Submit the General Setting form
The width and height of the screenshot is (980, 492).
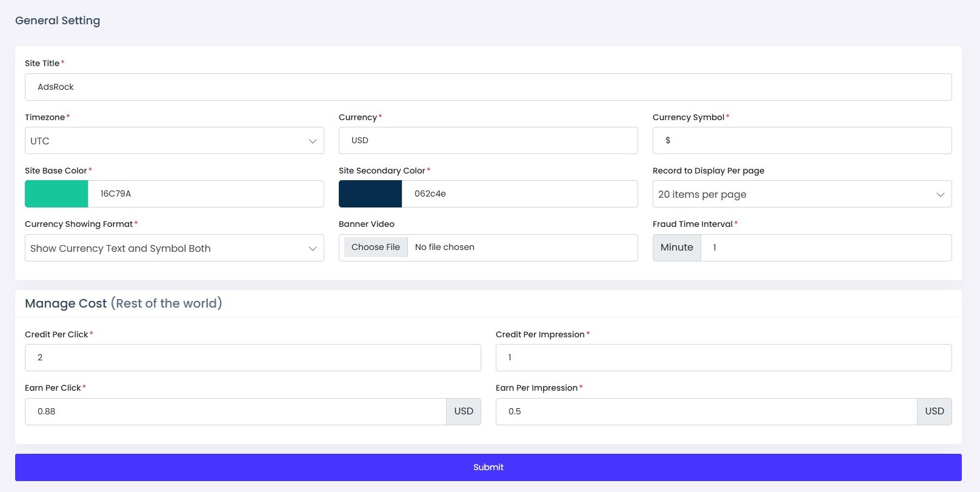pyautogui.click(x=488, y=467)
